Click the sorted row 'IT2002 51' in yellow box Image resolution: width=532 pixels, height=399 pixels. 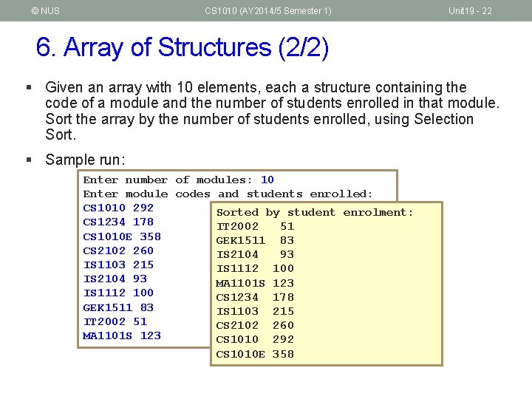tap(255, 227)
